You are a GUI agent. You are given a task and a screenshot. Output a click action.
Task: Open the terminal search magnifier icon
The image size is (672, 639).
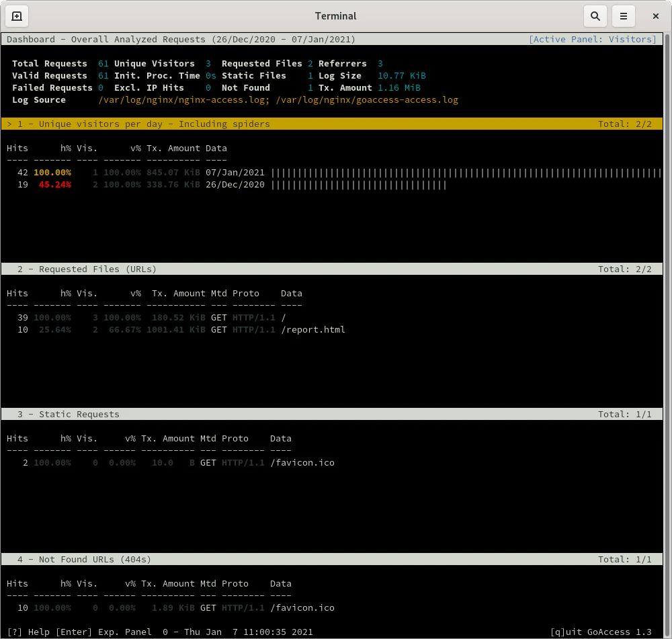[x=595, y=16]
